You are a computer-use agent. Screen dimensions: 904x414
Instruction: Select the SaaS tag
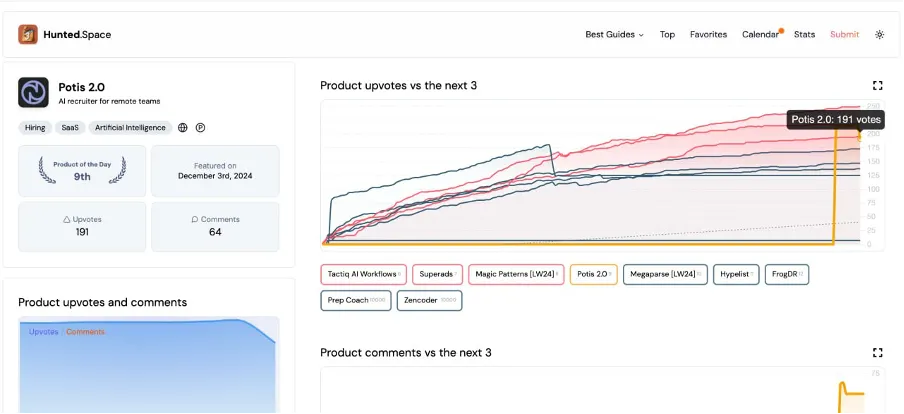pos(70,128)
